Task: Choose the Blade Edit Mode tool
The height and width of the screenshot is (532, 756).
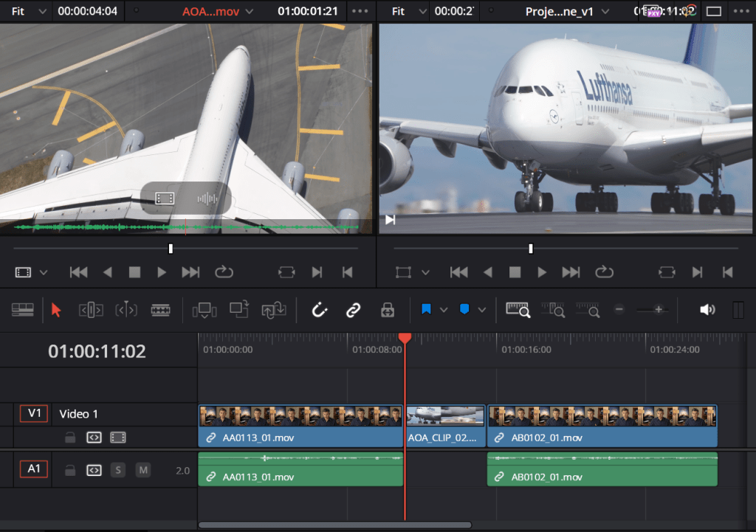Action: pos(160,311)
